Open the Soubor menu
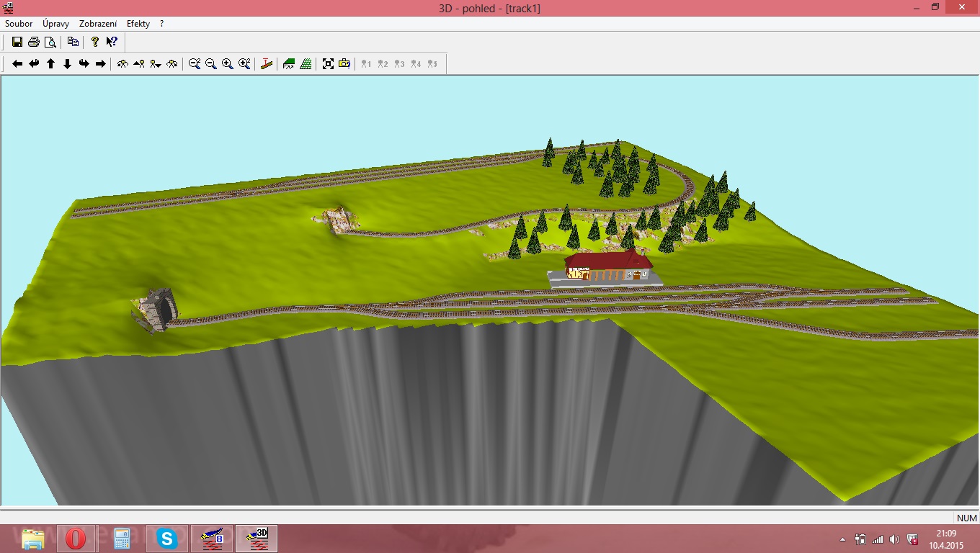This screenshot has width=980, height=553. 19,24
